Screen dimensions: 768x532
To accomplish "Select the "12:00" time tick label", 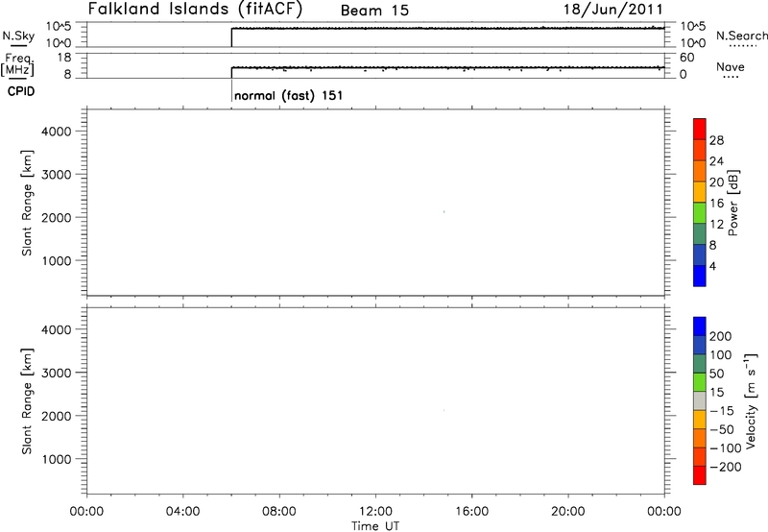I will [x=375, y=512].
